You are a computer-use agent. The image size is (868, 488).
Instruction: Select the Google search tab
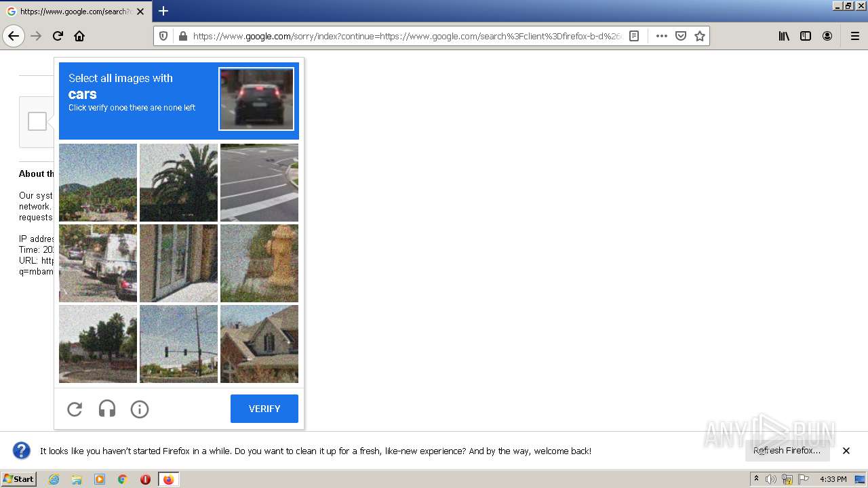pos(75,12)
